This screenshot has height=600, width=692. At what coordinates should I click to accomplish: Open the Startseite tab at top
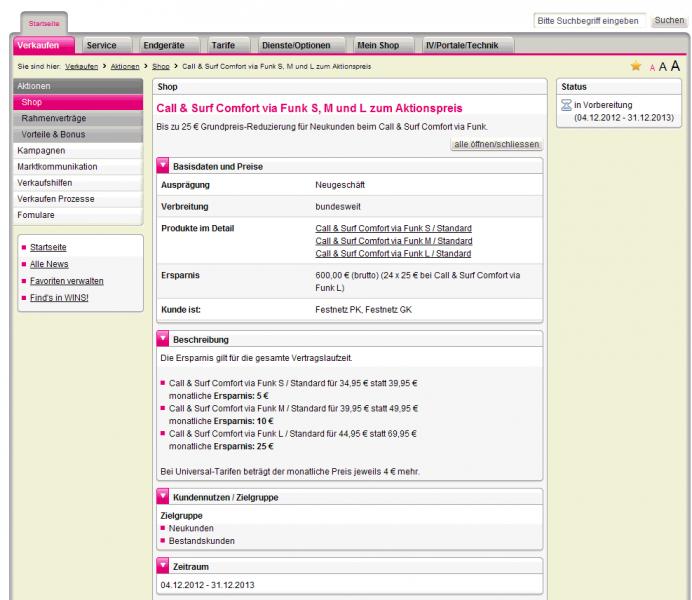coord(44,23)
